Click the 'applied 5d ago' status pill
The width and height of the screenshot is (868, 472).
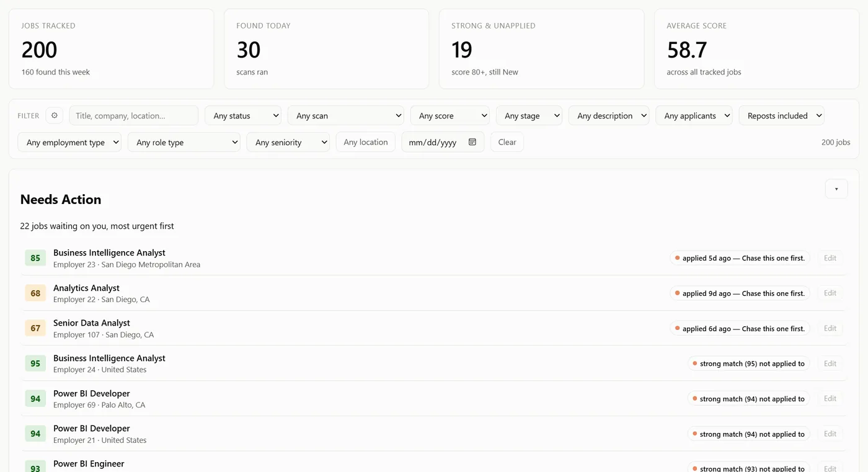(x=740, y=258)
